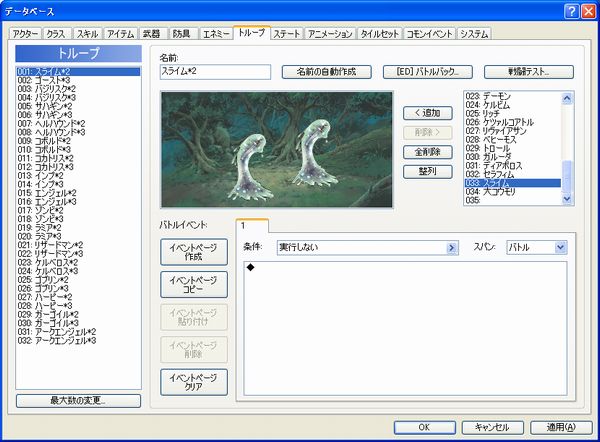Screen dimensions: 600x442
Task: Select troop 032: アークエンジェル*3
Action: point(78,341)
